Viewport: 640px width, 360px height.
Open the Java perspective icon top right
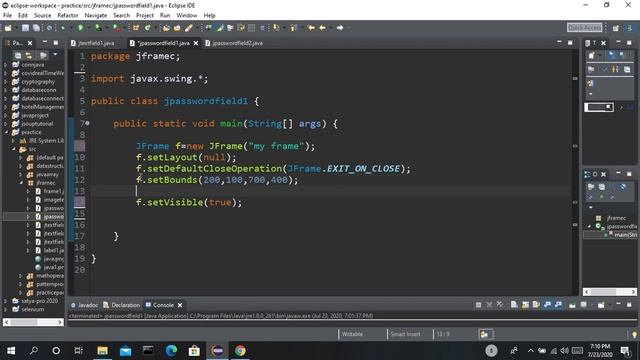pos(630,28)
